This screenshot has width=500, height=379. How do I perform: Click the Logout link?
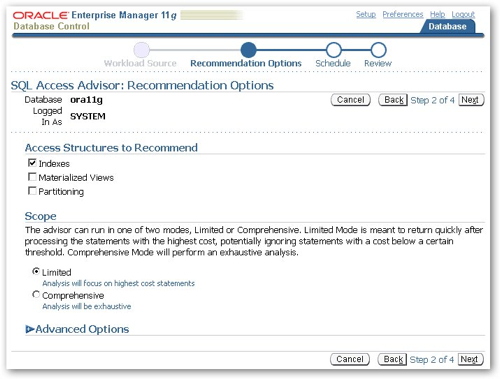pos(463,14)
